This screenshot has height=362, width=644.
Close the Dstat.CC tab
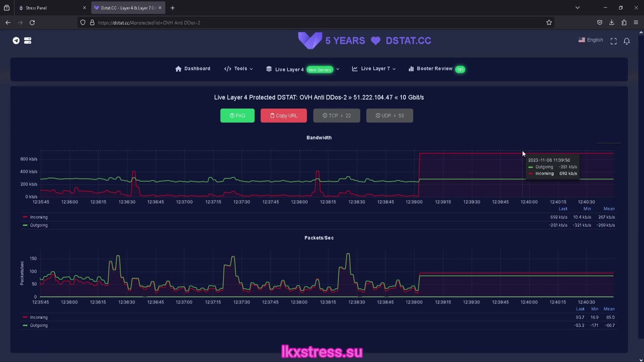click(x=160, y=8)
